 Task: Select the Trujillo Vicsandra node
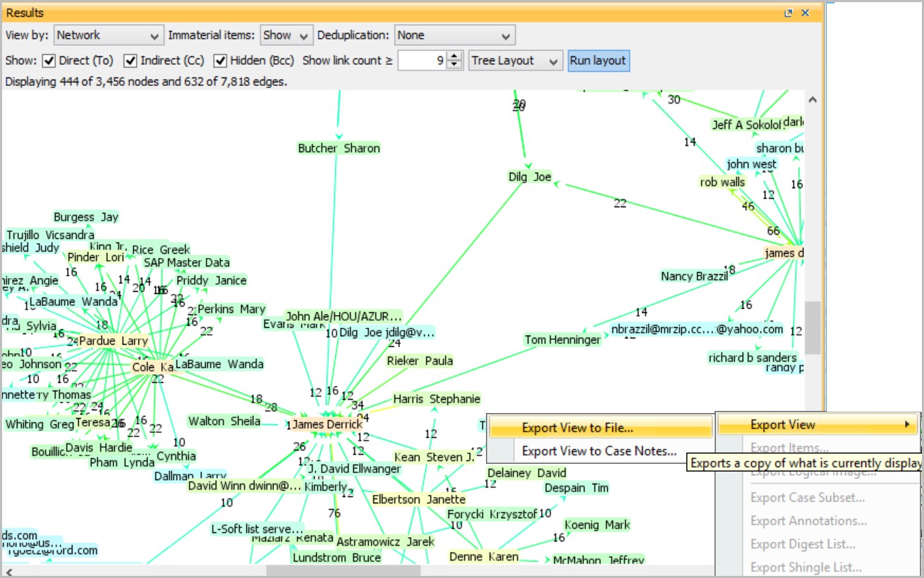tap(51, 235)
